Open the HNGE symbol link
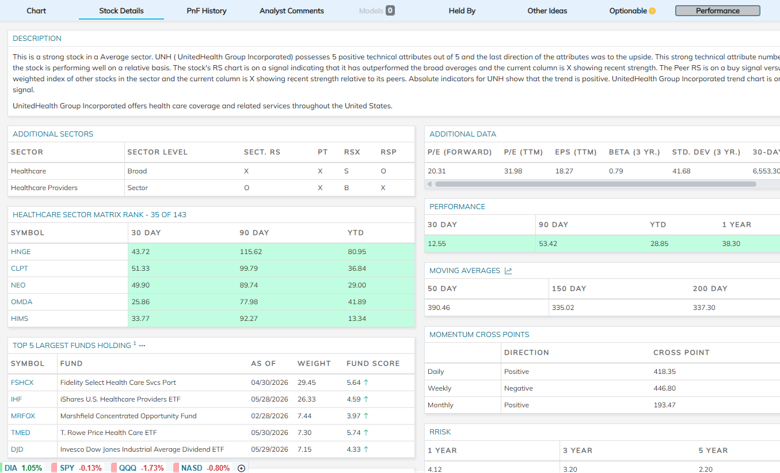The image size is (780, 473). coord(20,252)
